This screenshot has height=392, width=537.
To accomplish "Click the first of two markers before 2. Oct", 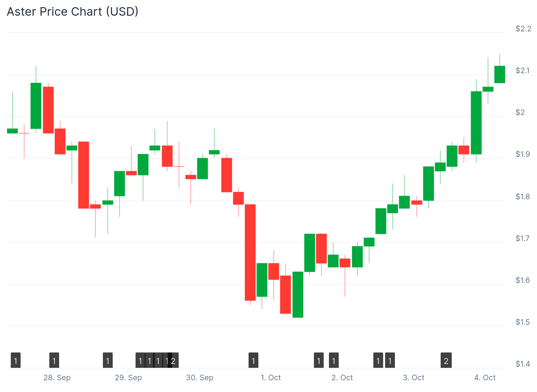I will coord(319,361).
